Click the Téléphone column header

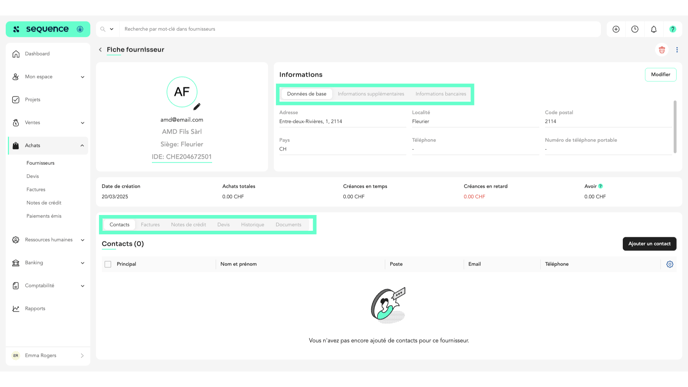[x=557, y=264]
